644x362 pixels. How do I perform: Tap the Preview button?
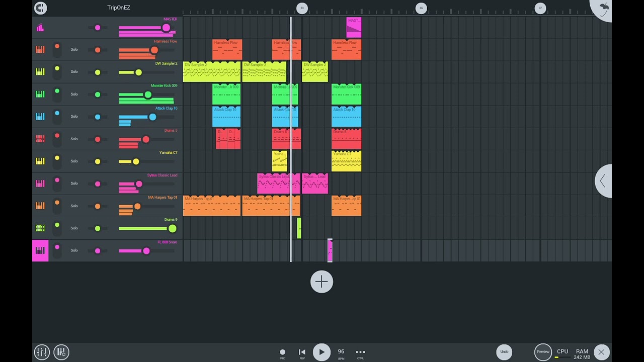click(x=543, y=352)
